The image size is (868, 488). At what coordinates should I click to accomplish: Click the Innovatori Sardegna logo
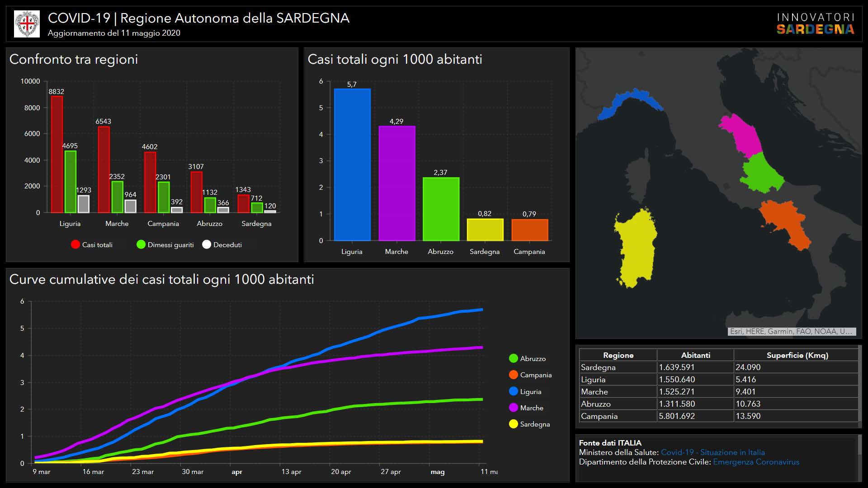pyautogui.click(x=815, y=23)
